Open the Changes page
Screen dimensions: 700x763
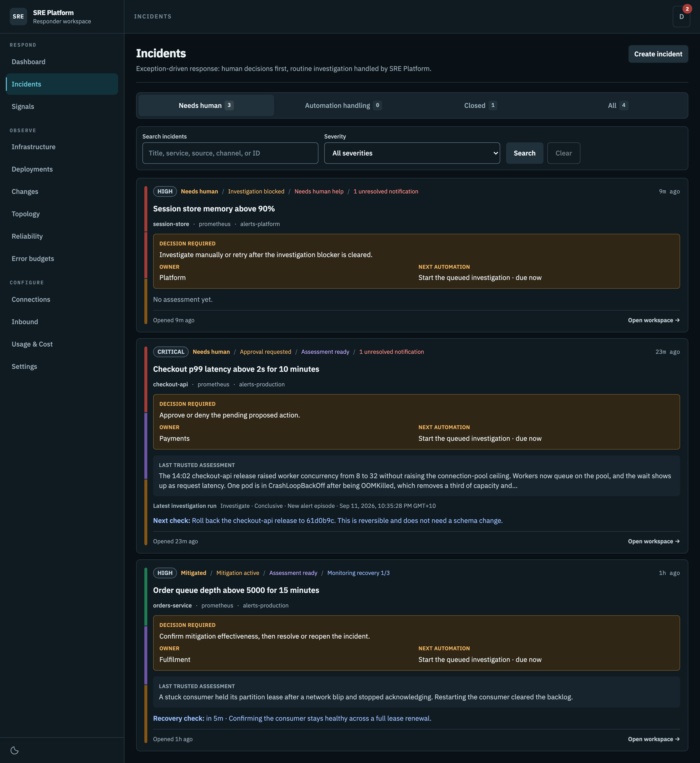(x=62, y=192)
